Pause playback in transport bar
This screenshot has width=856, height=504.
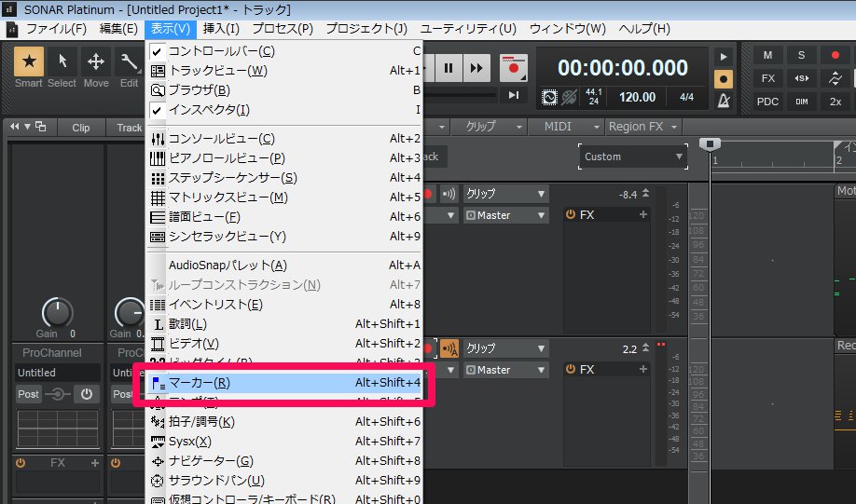(449, 68)
